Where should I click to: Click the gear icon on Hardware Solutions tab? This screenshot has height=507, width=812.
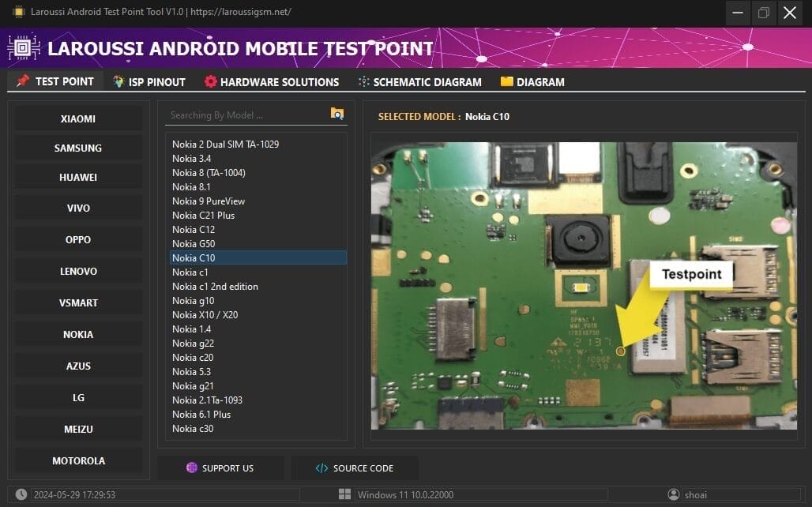(x=210, y=81)
